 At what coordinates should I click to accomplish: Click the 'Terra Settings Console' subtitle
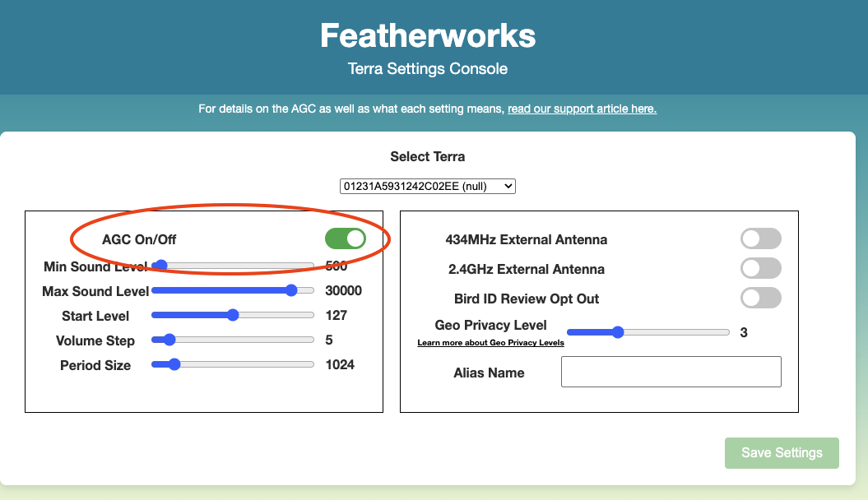coord(427,68)
